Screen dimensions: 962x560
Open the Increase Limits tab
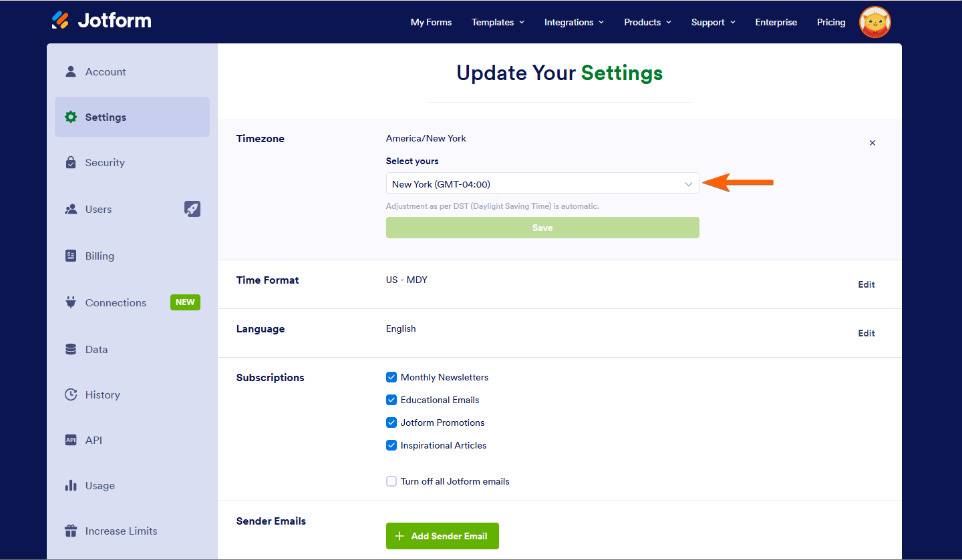pyautogui.click(x=132, y=531)
